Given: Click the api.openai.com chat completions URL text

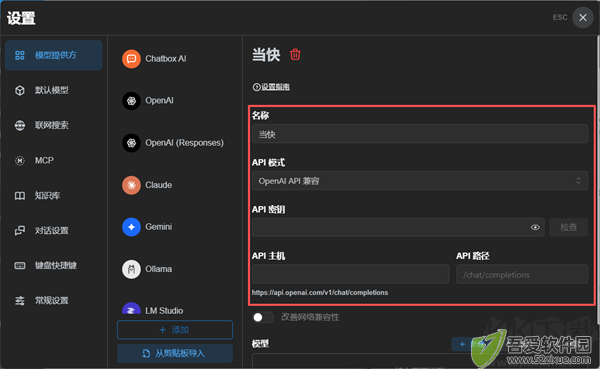Looking at the screenshot, I should pos(320,292).
